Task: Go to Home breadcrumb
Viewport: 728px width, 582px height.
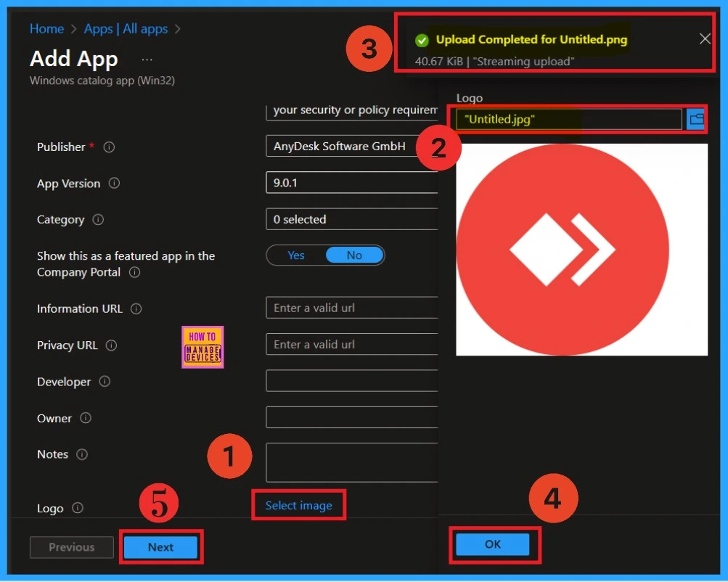Action: click(x=47, y=29)
